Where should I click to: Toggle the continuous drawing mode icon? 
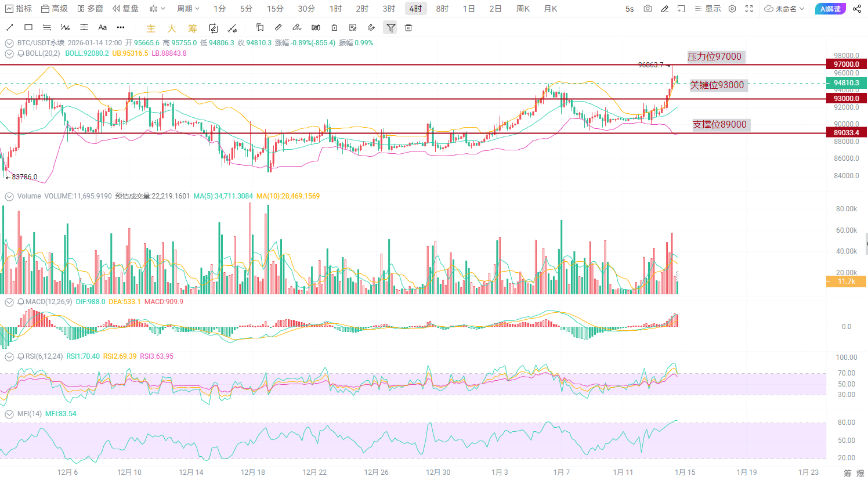(x=213, y=28)
